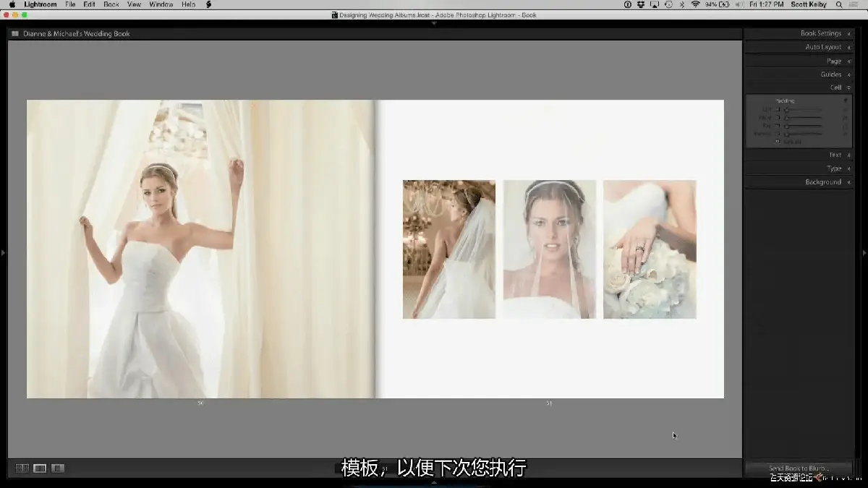Switch to Spread view
Screen dimensions: 868x488
click(x=40, y=468)
